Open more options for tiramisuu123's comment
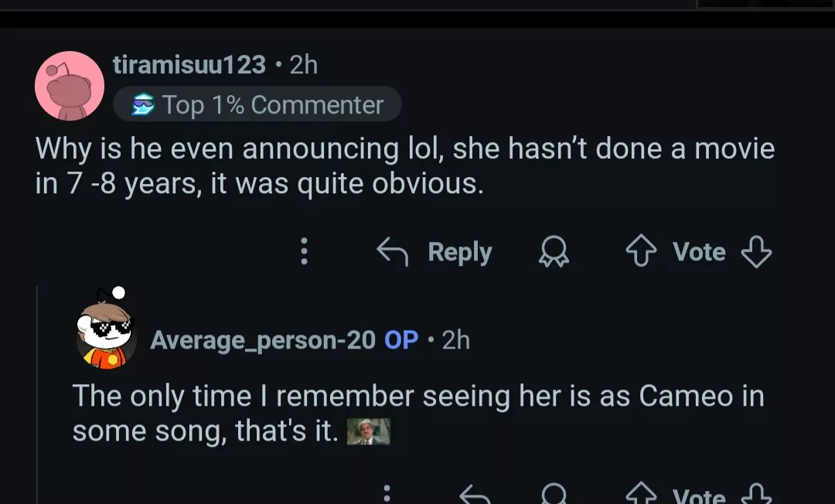Screen dimensions: 835x504 [x=304, y=252]
